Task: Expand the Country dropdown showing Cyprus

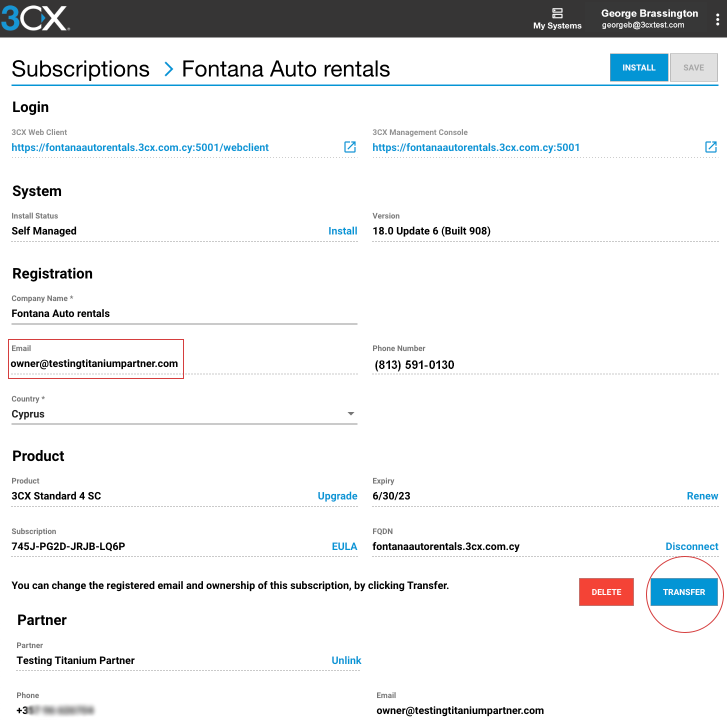Action: tap(185, 414)
